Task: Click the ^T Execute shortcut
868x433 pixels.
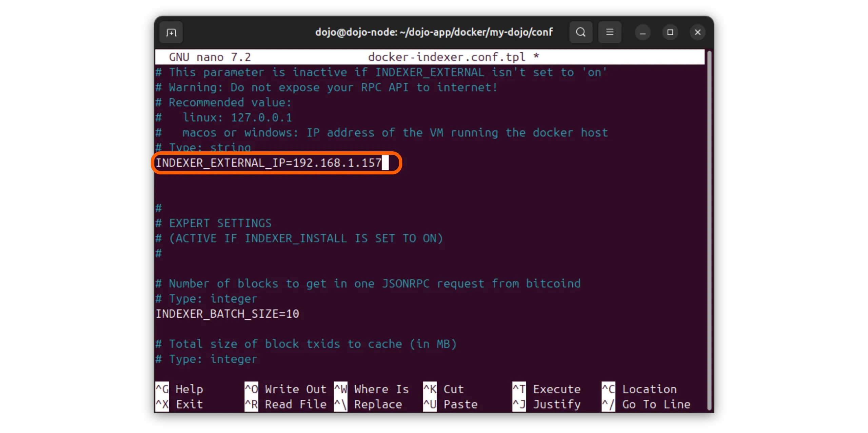Action: pos(546,389)
